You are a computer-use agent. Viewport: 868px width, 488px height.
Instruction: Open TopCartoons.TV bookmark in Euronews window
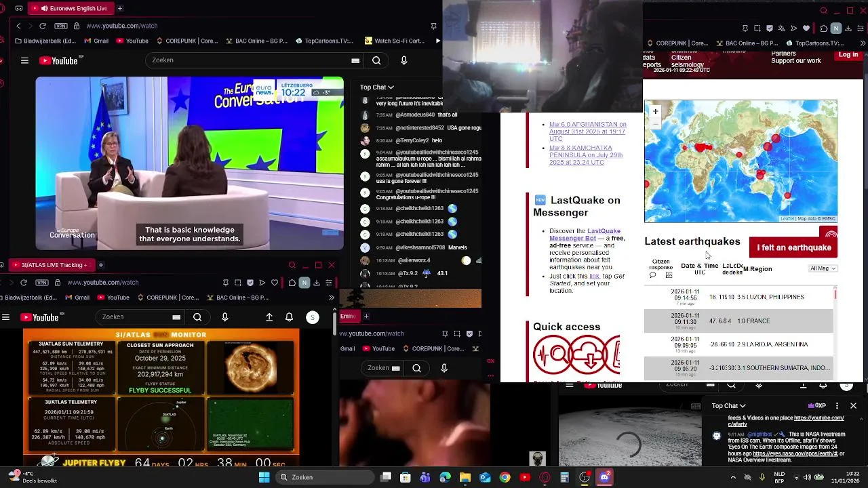pyautogui.click(x=324, y=41)
